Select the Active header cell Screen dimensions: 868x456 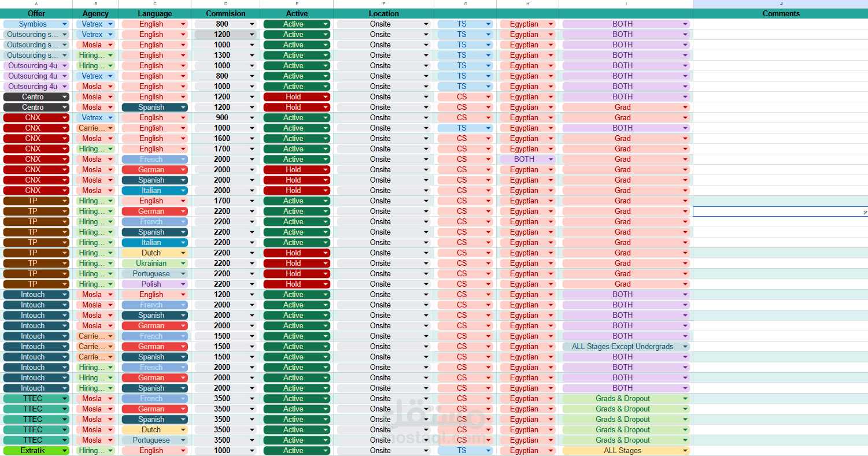point(297,13)
